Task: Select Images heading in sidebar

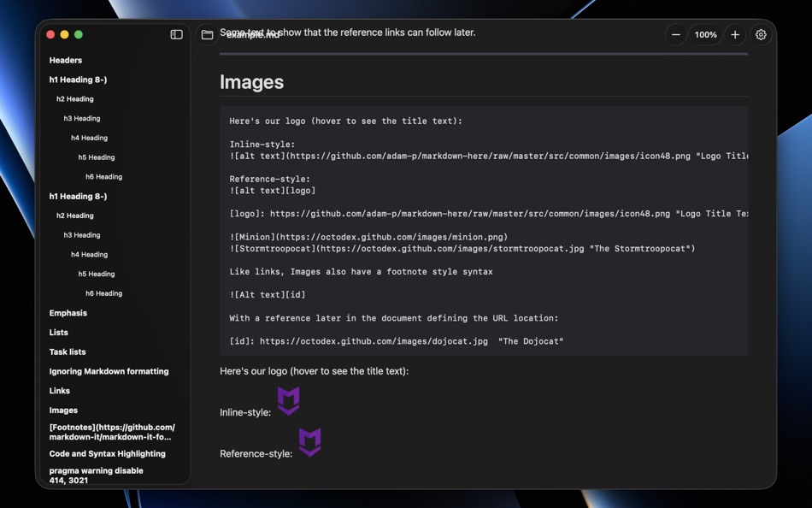Action: (x=62, y=410)
